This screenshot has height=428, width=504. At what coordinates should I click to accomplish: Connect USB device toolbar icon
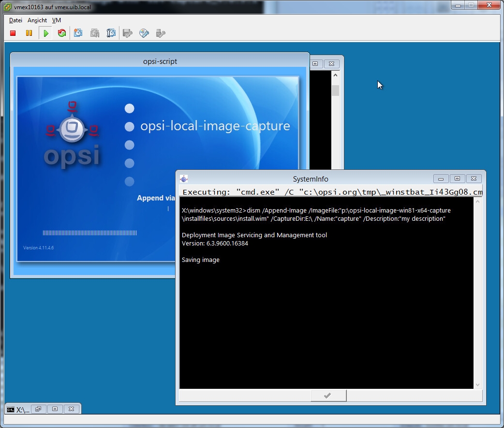161,33
